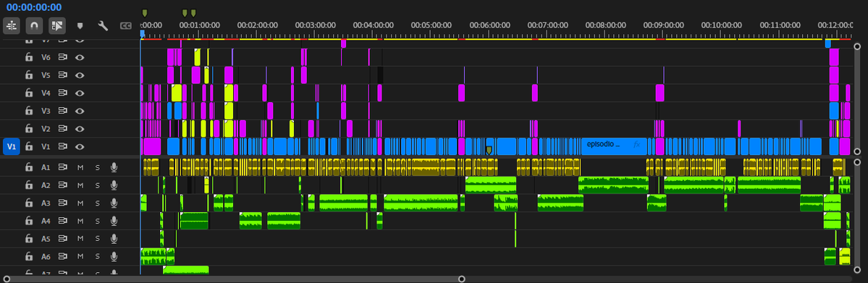
Task: Solo audio track A4
Action: tap(98, 221)
